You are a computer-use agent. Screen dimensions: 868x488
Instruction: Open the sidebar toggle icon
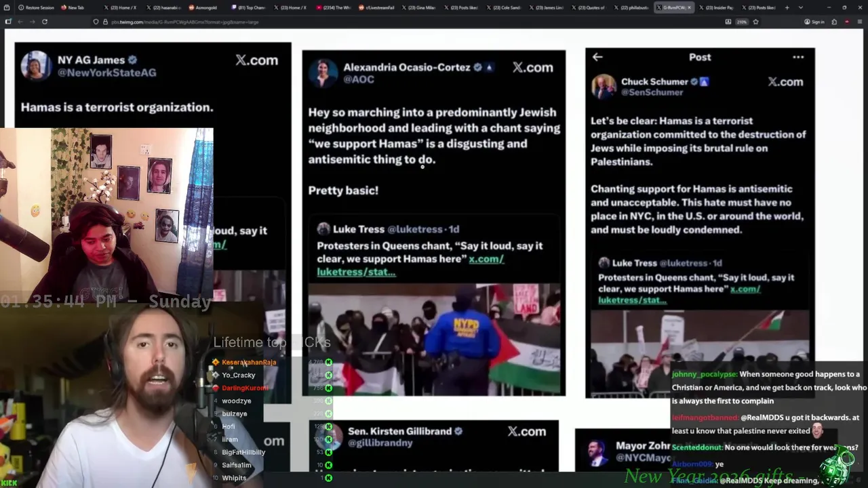7,22
